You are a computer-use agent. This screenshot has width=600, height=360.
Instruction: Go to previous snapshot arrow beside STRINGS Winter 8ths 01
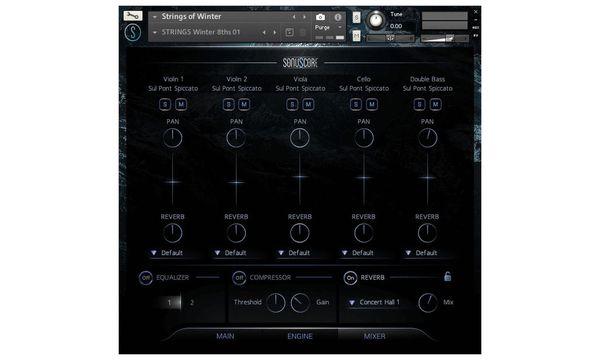pos(264,33)
